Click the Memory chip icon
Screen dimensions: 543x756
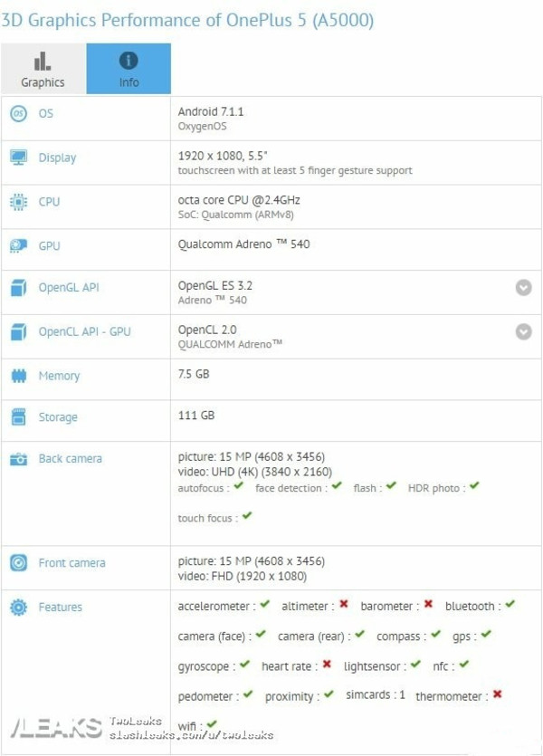coord(18,376)
